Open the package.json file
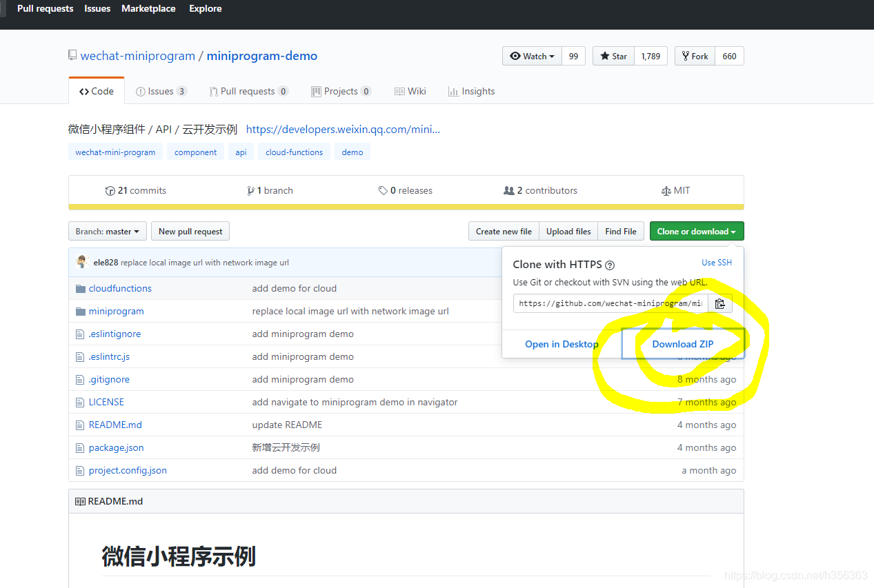 click(117, 447)
